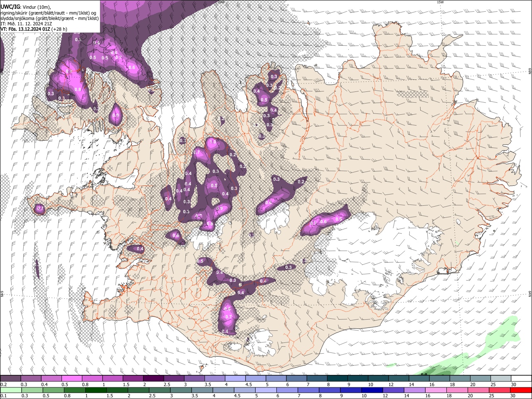Pick the top-row legend swatch between 1.5 and 2
532x399 pixels.
click(x=133, y=379)
